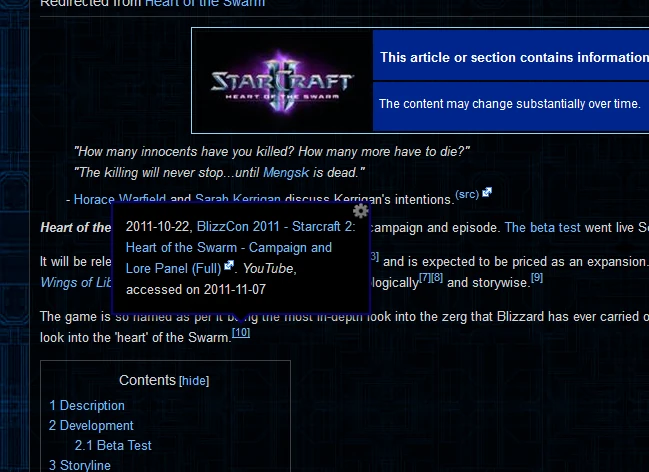Image resolution: width=649 pixels, height=472 pixels.
Task: Jump to subsection 2.1 Beta Test
Action: pos(113,446)
